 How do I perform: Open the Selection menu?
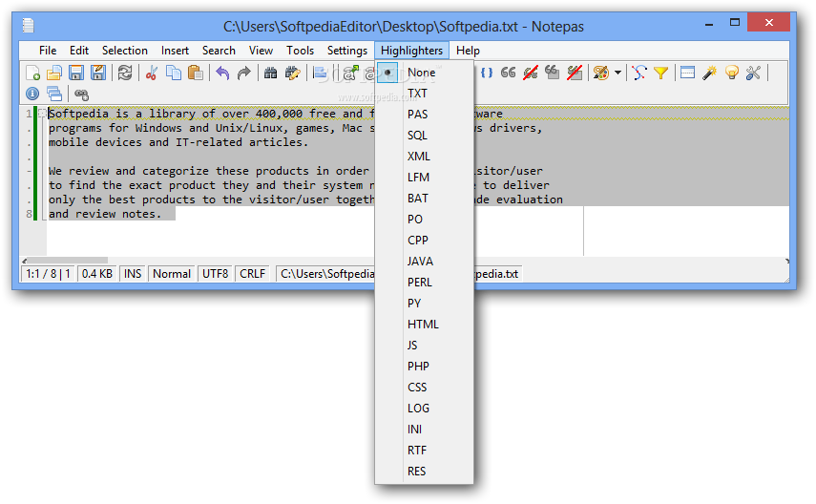coord(125,51)
